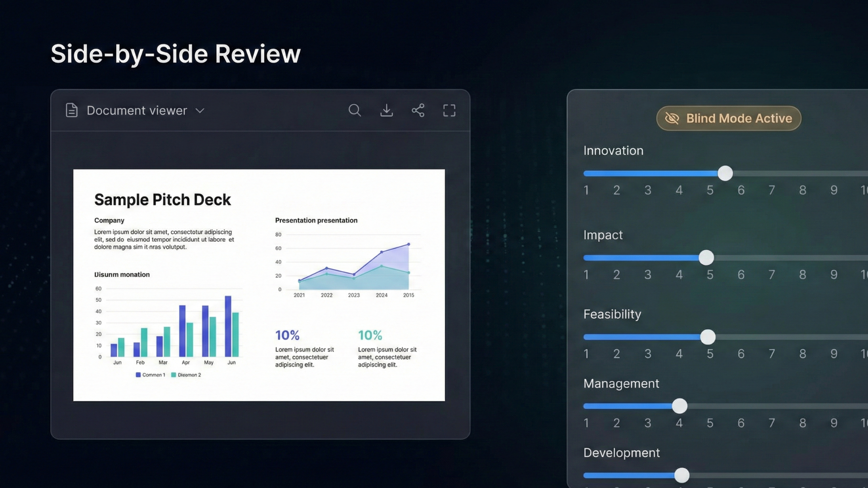The image size is (868, 488).
Task: Open fullscreen with the expand icon
Action: point(449,110)
